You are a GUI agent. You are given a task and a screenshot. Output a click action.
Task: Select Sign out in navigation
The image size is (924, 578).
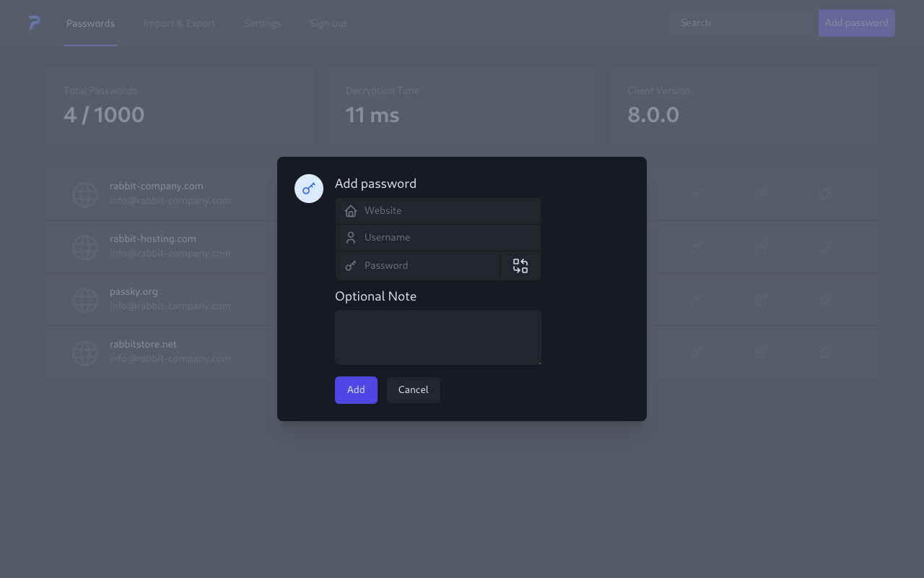click(328, 23)
